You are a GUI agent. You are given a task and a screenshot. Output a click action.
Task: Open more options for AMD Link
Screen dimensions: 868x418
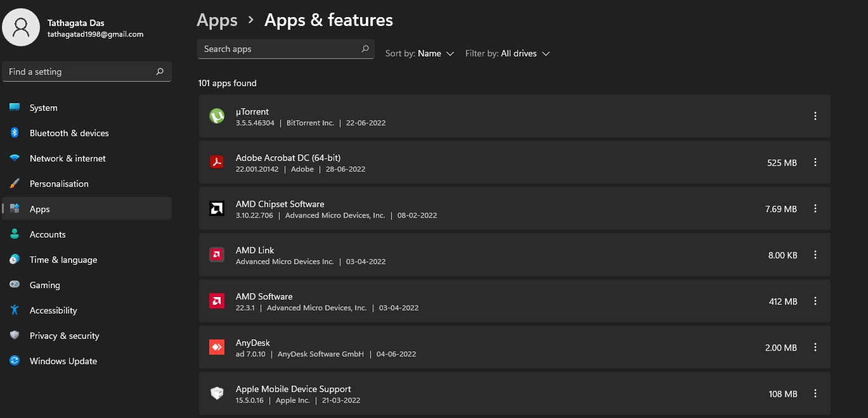[x=815, y=255]
